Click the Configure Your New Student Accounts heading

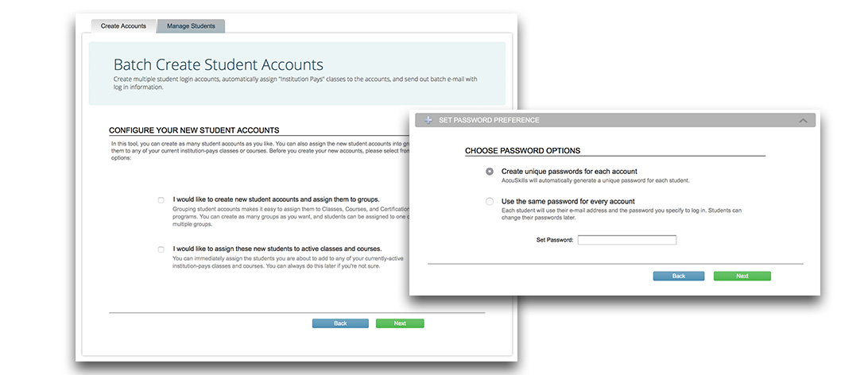point(194,130)
